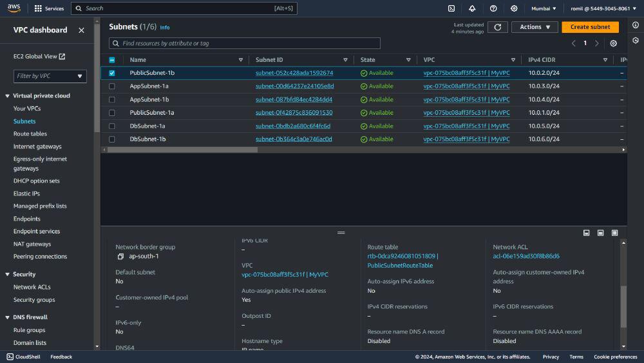Open the Mumbai region selector
This screenshot has width=644, height=363.
click(544, 8)
